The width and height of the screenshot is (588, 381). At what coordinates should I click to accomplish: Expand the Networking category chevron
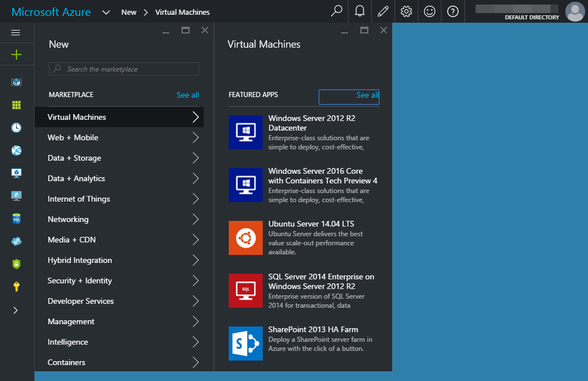pyautogui.click(x=195, y=219)
